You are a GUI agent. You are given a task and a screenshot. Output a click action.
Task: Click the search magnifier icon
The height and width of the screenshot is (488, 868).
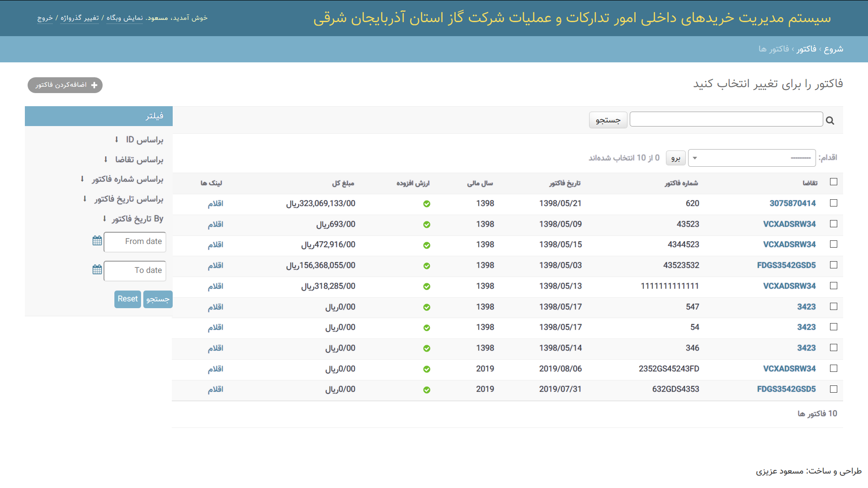coord(830,121)
